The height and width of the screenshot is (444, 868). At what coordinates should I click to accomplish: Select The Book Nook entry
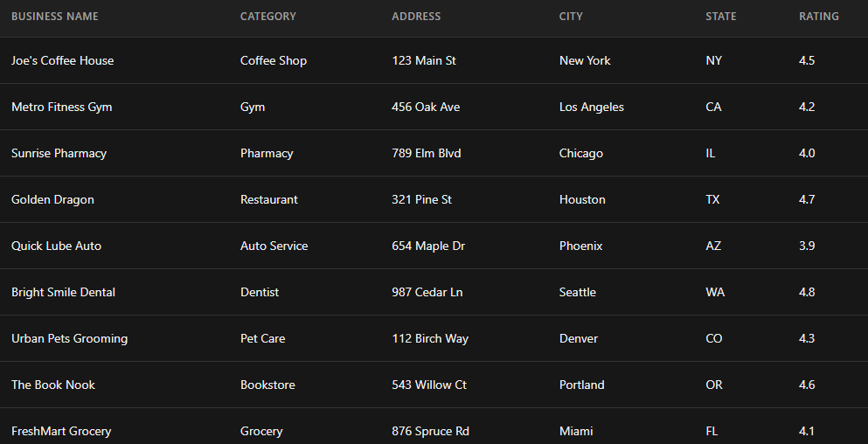53,385
